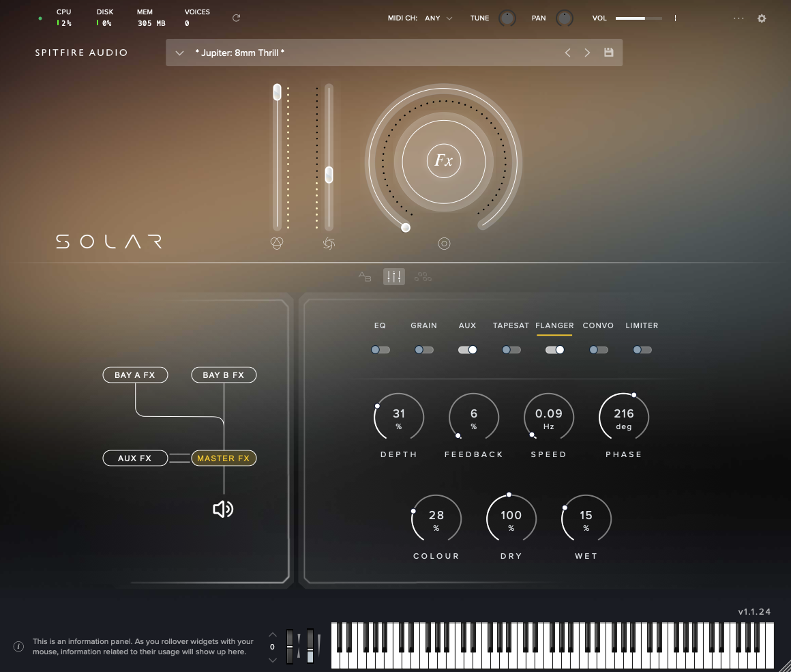Enable the EQ effect

pos(380,349)
